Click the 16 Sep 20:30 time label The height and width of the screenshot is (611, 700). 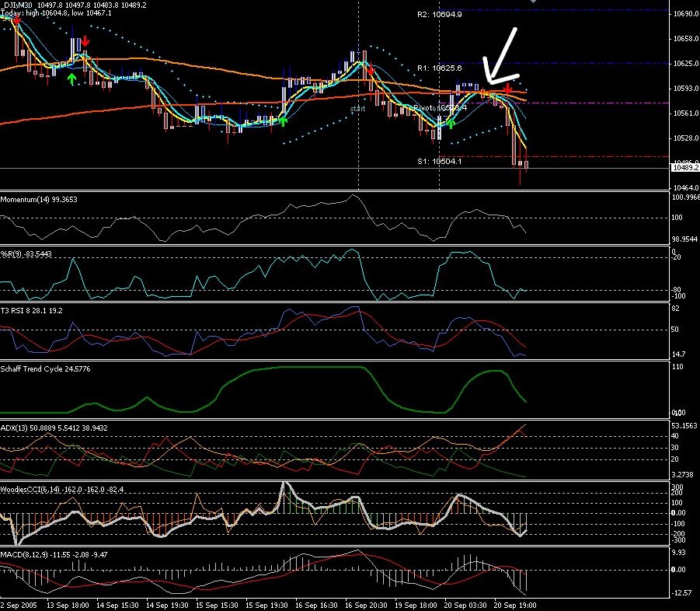point(366,606)
